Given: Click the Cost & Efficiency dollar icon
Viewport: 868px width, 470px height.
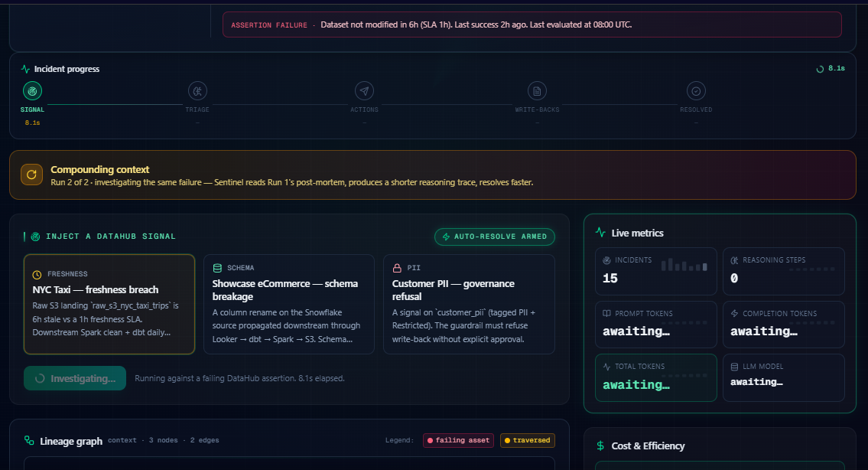Looking at the screenshot, I should coord(600,446).
